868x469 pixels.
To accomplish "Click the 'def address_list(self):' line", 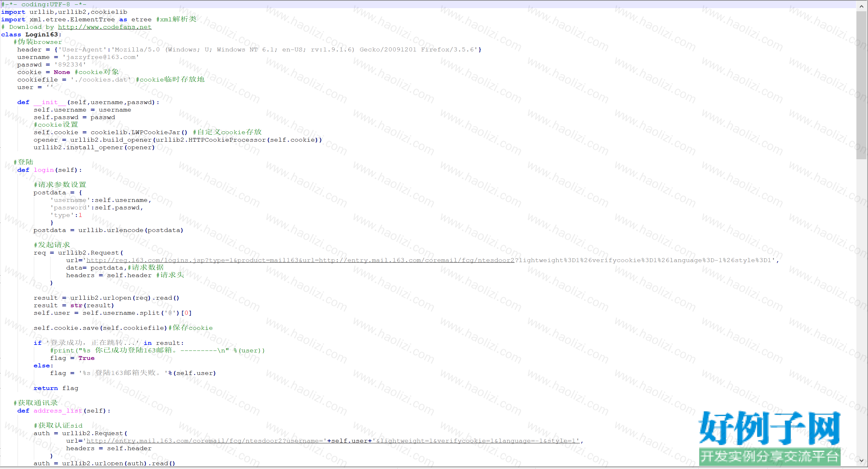I will [64, 411].
